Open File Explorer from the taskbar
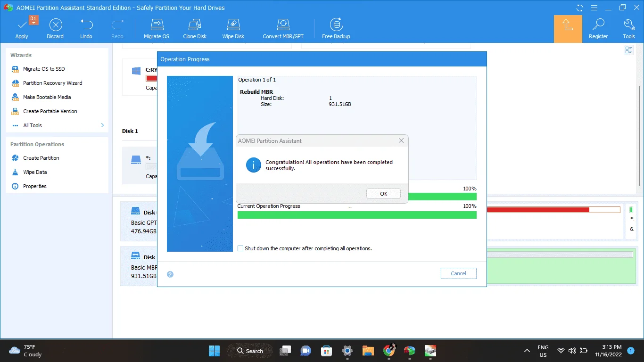This screenshot has height=362, width=644. click(x=368, y=351)
